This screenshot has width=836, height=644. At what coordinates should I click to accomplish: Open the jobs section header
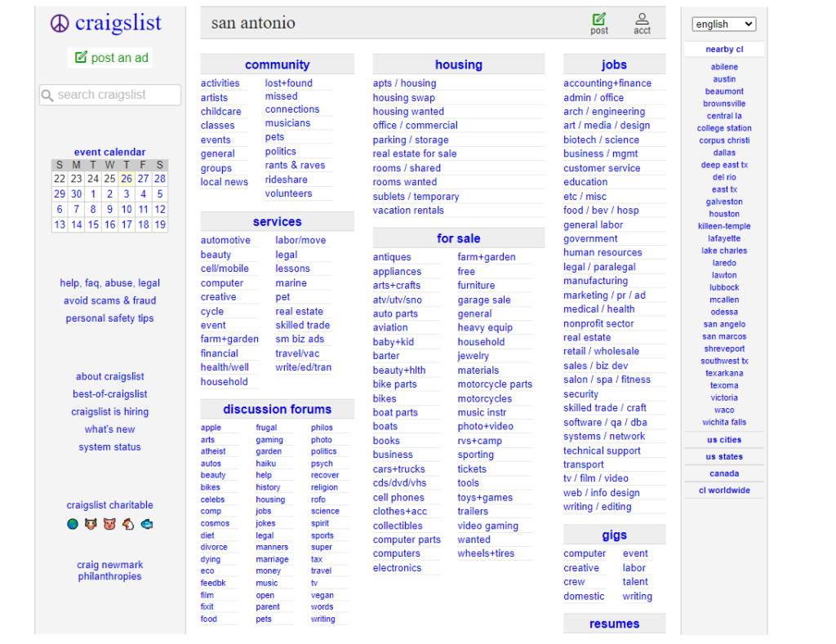614,64
